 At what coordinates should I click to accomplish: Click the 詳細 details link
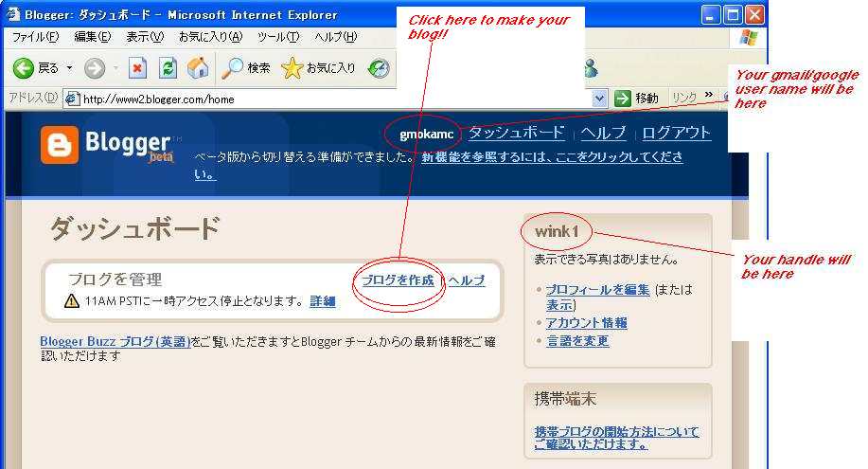[x=323, y=301]
